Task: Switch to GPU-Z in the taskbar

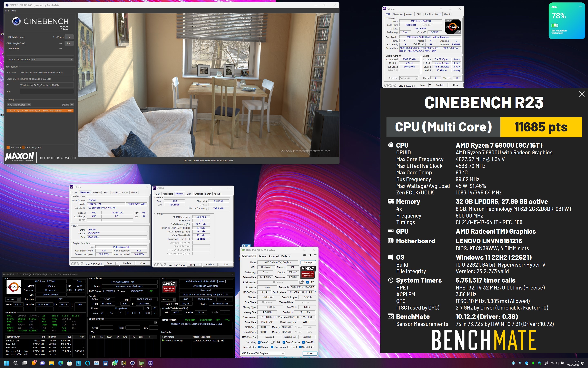Action: (141, 363)
